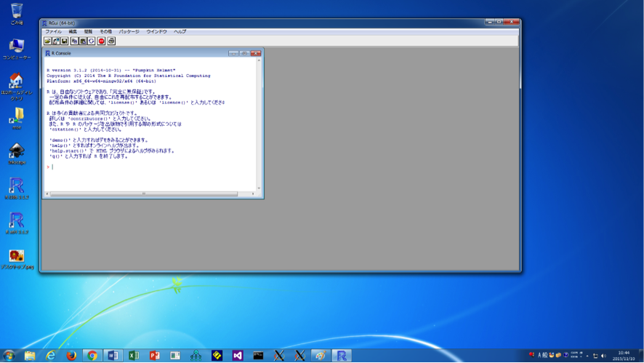This screenshot has height=363, width=644.
Task: Open Firefox from the taskbar
Action: 71,356
